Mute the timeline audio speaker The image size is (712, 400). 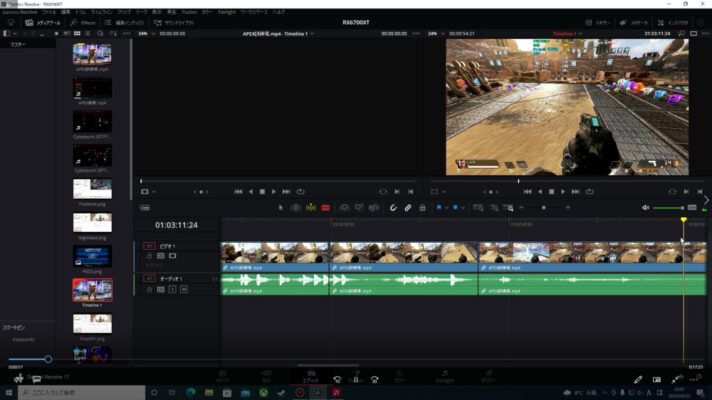tap(645, 207)
